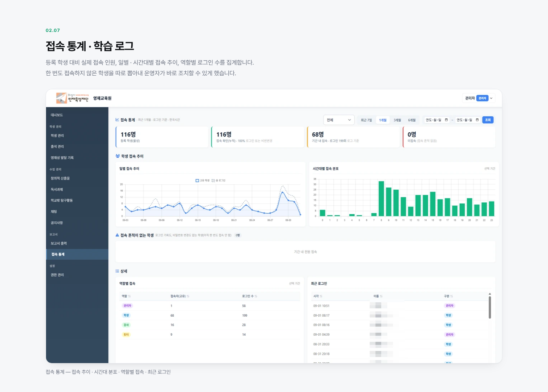The width and height of the screenshot is (548, 392).
Task: Click the 시간대별 접속 분포 chart title
Action: point(326,169)
